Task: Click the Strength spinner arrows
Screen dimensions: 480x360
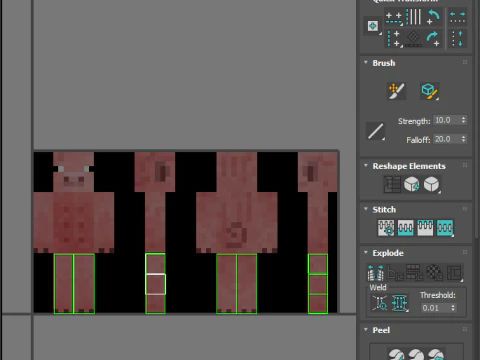Action: tap(463, 120)
